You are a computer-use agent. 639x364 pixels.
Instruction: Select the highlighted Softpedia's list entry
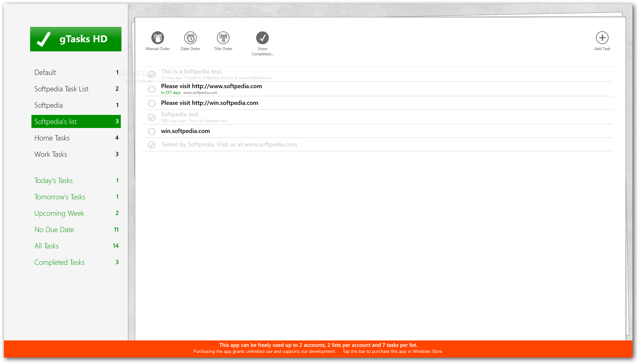pyautogui.click(x=76, y=121)
